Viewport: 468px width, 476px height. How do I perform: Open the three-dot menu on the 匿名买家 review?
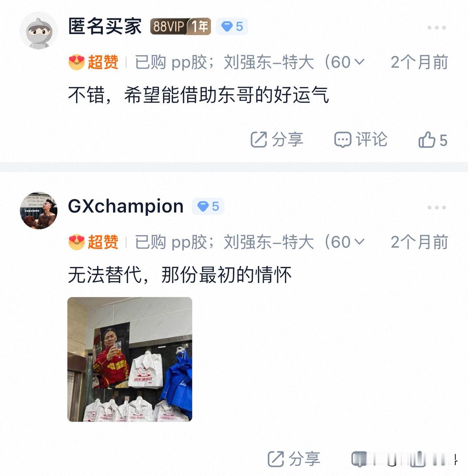coord(437,27)
